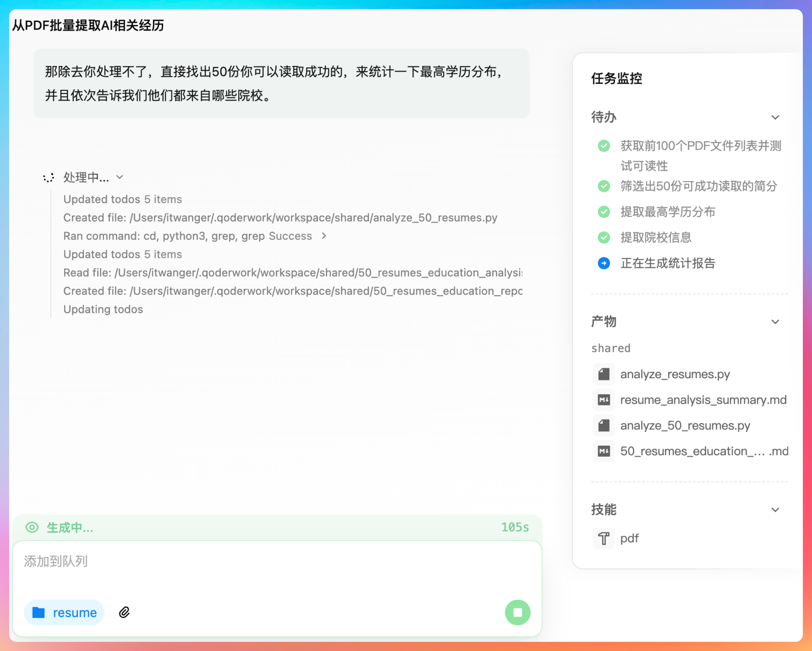Collapse the 处理中 steps dropdown

pos(120,177)
